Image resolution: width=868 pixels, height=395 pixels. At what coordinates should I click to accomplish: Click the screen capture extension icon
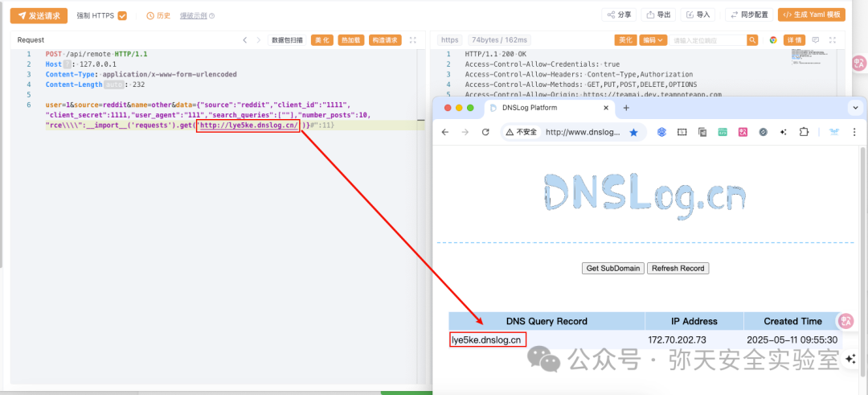click(682, 132)
